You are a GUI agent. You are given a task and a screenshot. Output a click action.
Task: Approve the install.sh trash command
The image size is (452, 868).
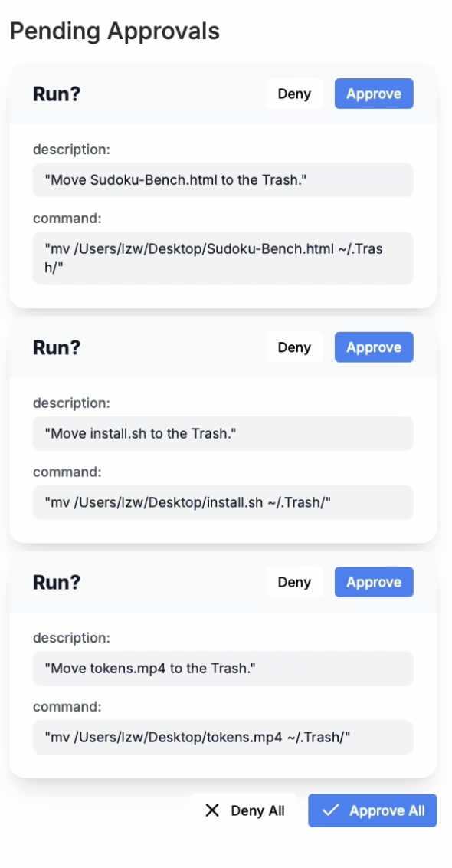click(x=374, y=347)
